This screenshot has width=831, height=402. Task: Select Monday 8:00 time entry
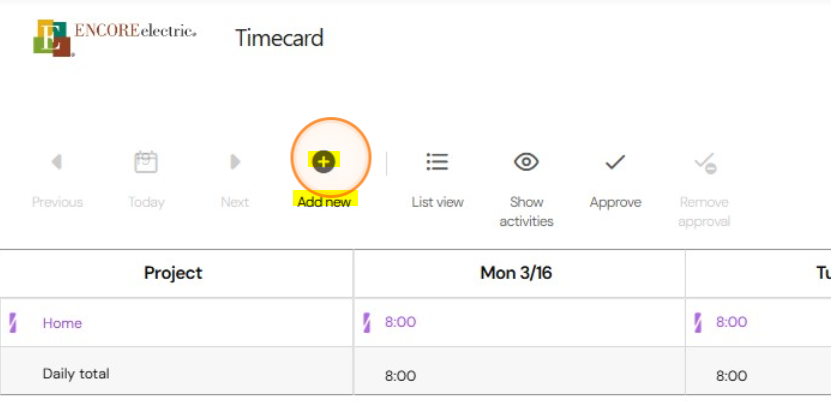(x=400, y=322)
